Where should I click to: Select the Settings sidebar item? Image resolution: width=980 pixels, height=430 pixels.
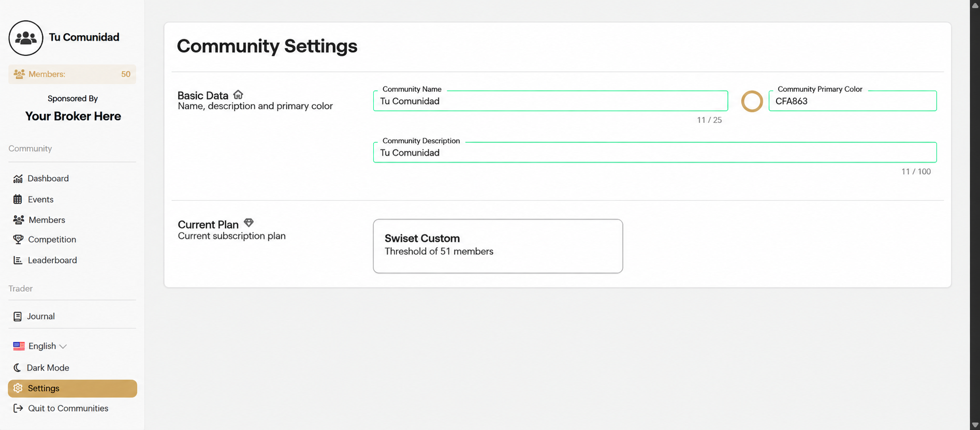click(x=72, y=389)
